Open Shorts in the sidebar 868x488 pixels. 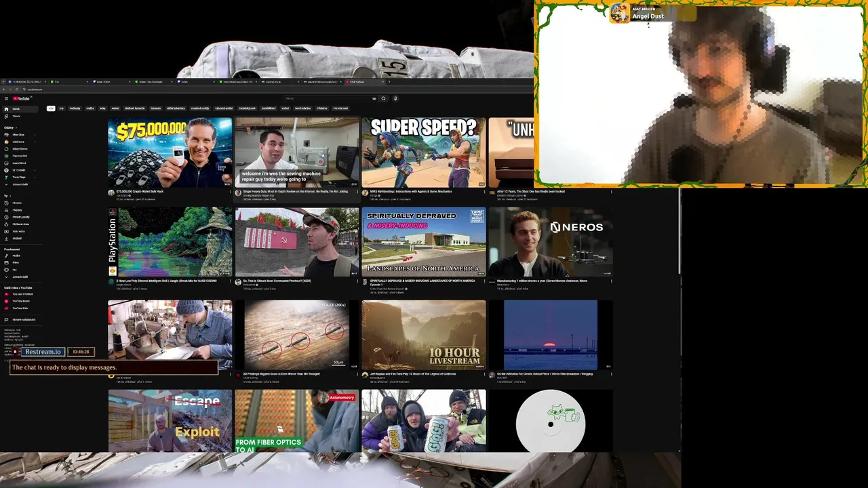pos(19,116)
